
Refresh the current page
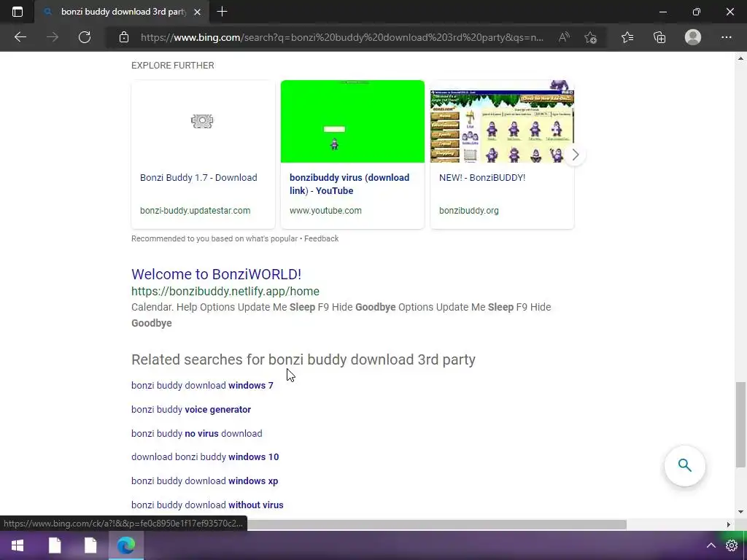tap(85, 37)
